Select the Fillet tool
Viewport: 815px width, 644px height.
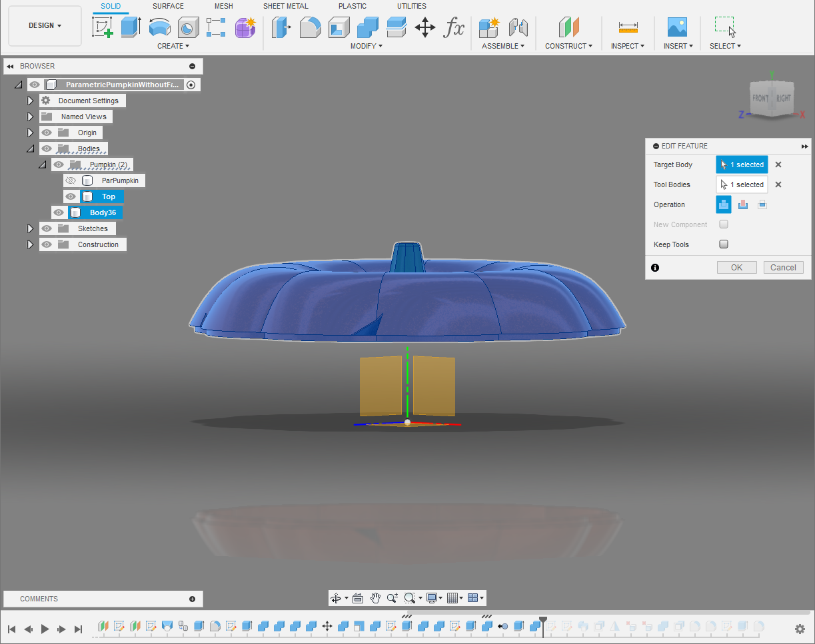[311, 27]
